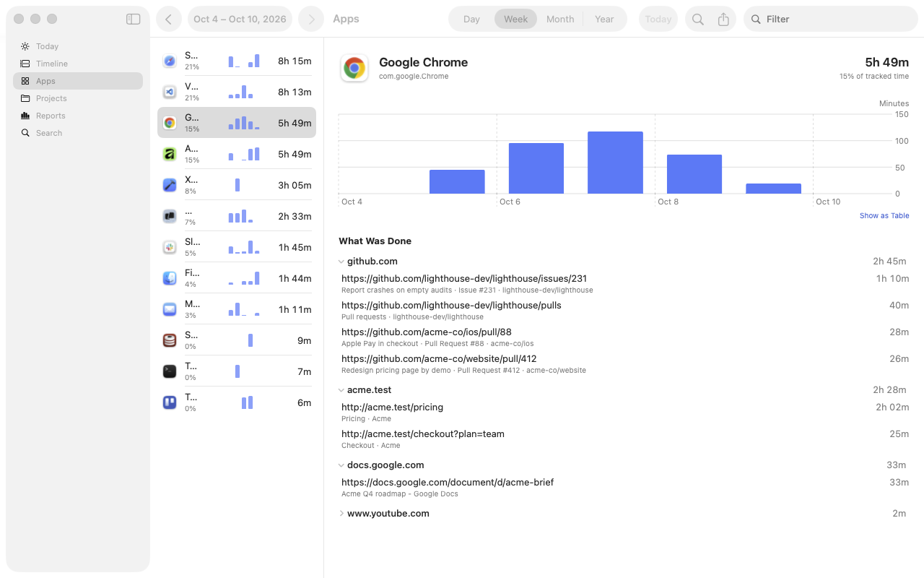The height and width of the screenshot is (578, 924).
Task: Select the lighthouse/pulls URL row
Action: (624, 310)
